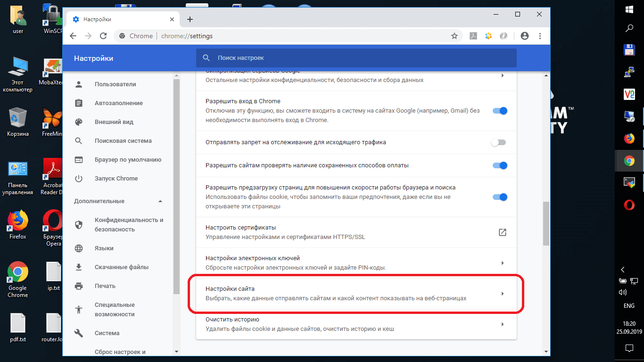Select the user folder on desktop

click(18, 19)
